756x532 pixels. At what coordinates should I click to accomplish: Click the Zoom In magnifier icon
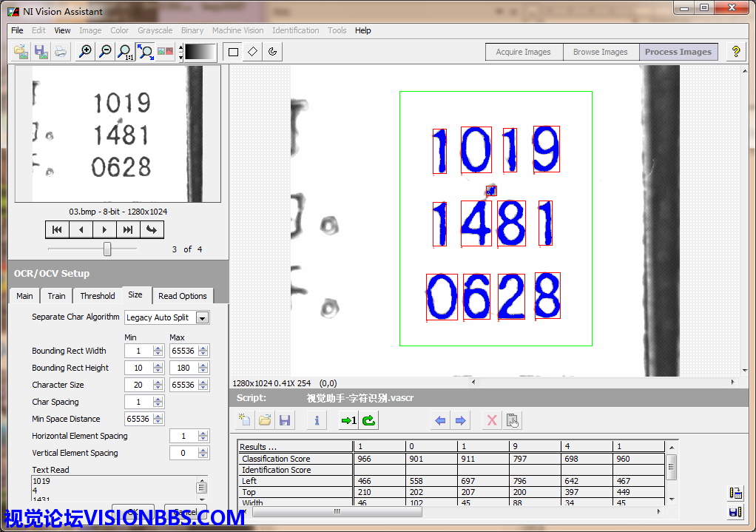point(86,52)
